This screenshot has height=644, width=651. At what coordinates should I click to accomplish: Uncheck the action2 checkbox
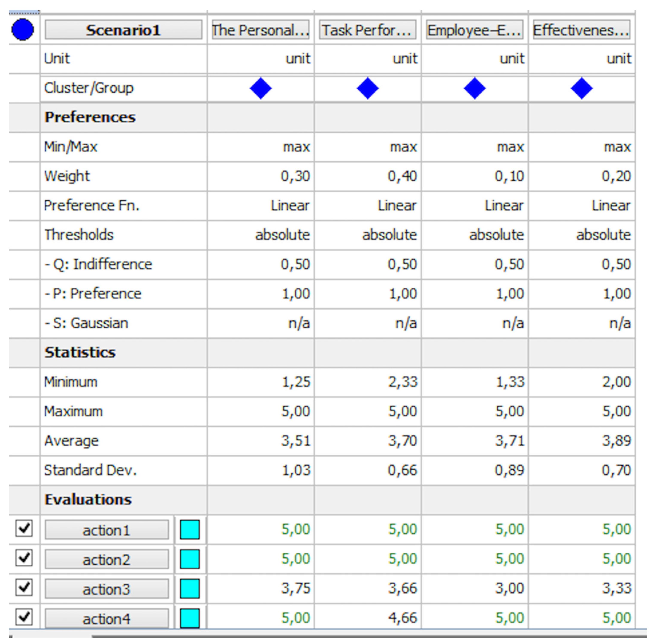[x=24, y=558]
